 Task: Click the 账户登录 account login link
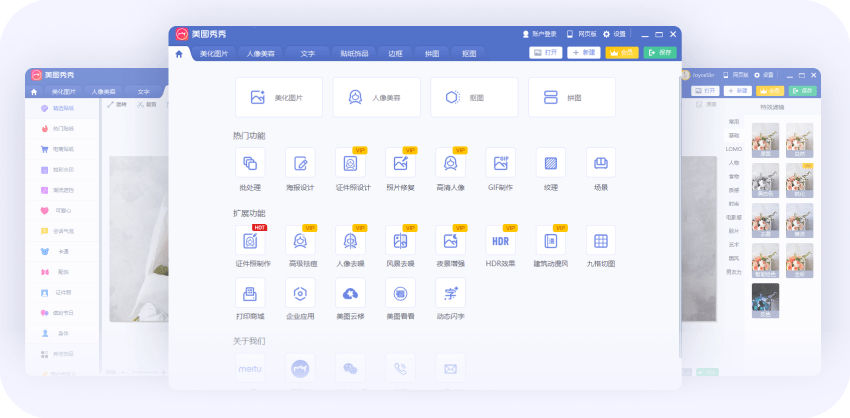(539, 34)
